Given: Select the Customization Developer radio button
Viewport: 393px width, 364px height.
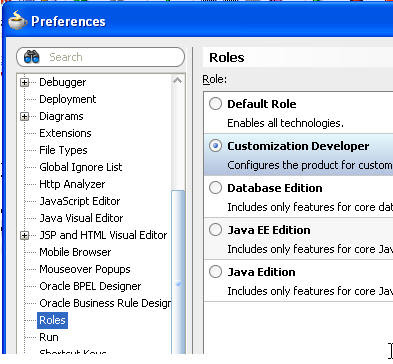Looking at the screenshot, I should pyautogui.click(x=215, y=146).
